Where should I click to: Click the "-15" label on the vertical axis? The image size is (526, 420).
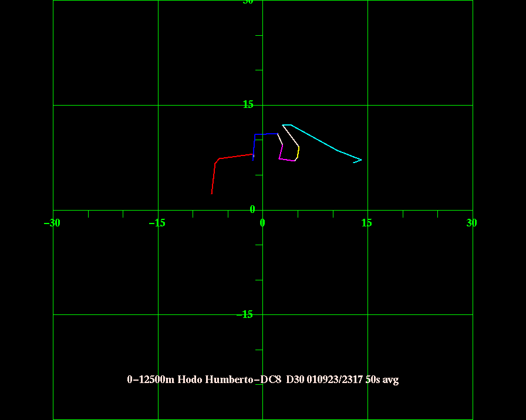coord(245,314)
